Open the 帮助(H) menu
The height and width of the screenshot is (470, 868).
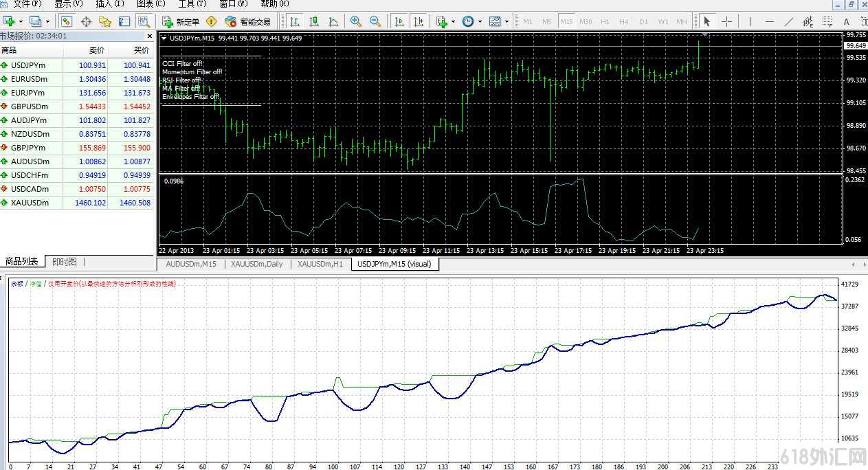[275, 4]
